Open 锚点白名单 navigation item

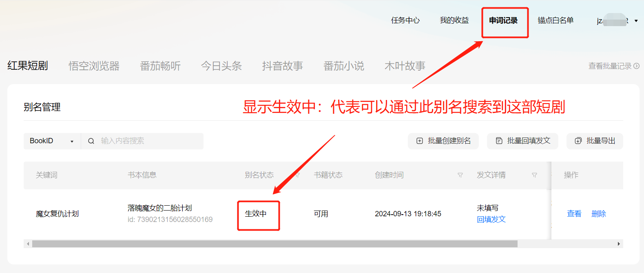click(555, 20)
